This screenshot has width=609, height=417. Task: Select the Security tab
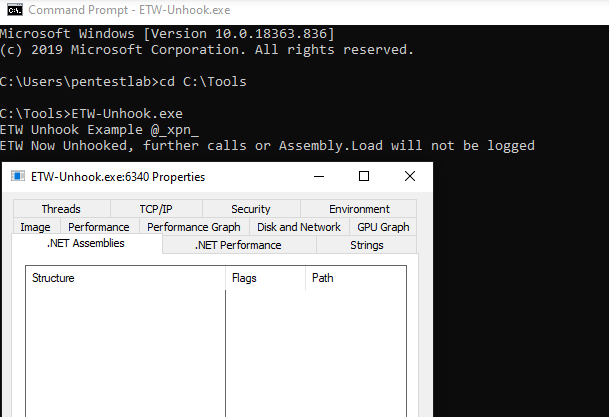[x=250, y=209]
